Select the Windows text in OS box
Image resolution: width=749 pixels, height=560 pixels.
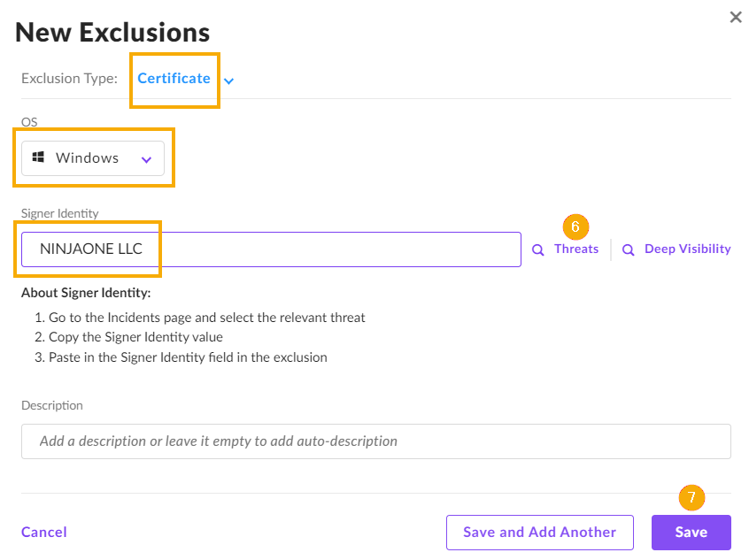[x=87, y=157]
